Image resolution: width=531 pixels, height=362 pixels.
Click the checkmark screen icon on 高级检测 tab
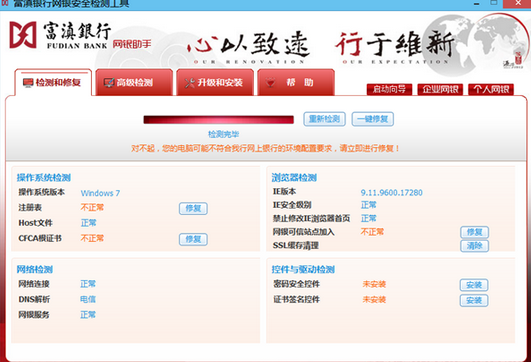click(109, 82)
